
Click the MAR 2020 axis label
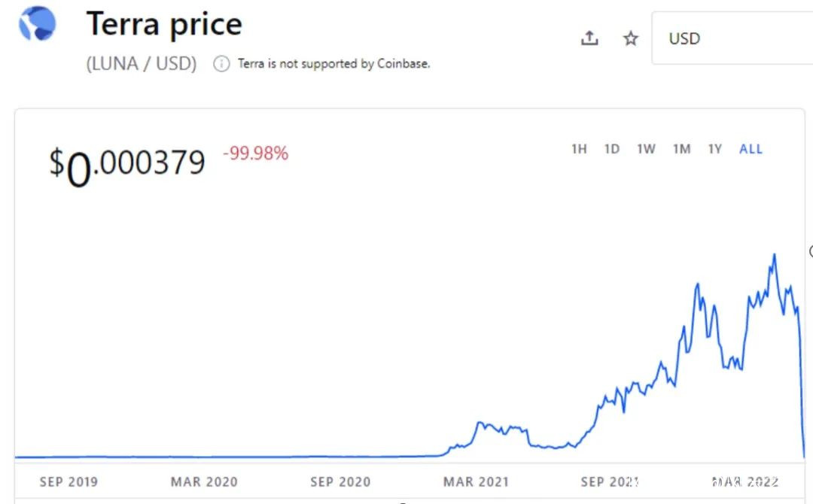click(204, 481)
